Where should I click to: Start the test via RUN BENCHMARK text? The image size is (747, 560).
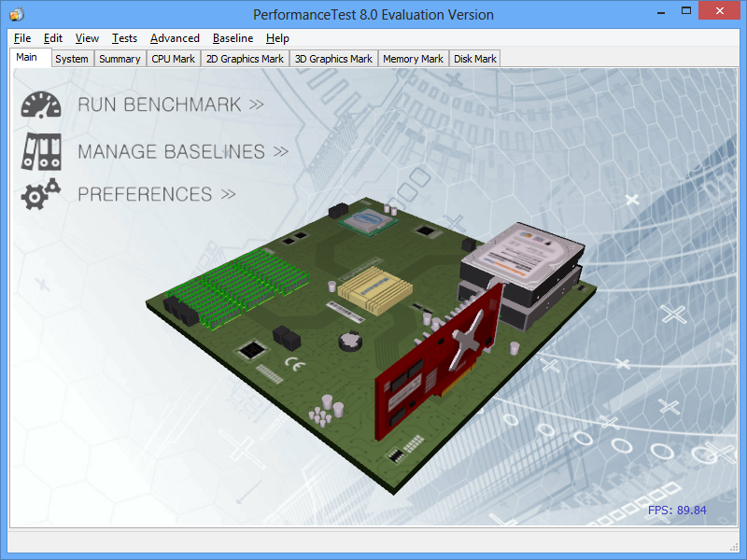[171, 105]
